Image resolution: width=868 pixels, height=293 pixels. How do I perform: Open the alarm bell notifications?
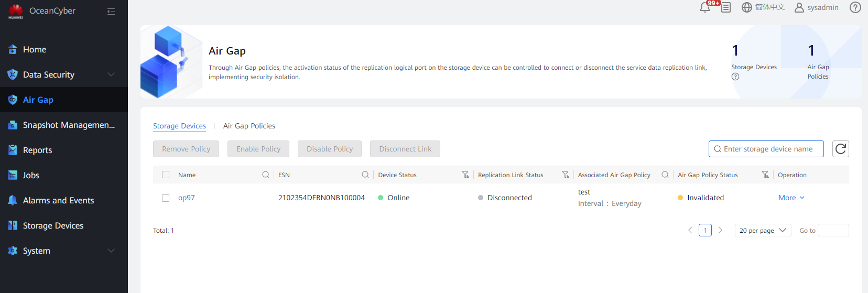705,7
